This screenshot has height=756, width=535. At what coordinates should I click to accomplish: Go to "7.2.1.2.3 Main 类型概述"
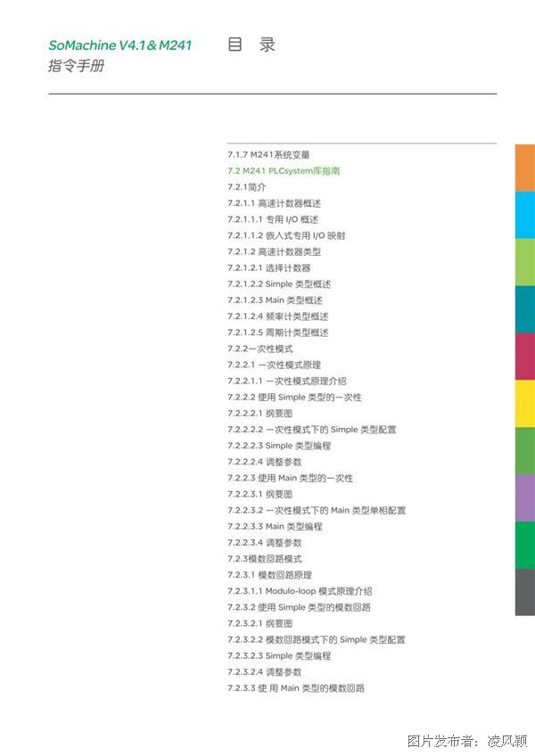(275, 300)
